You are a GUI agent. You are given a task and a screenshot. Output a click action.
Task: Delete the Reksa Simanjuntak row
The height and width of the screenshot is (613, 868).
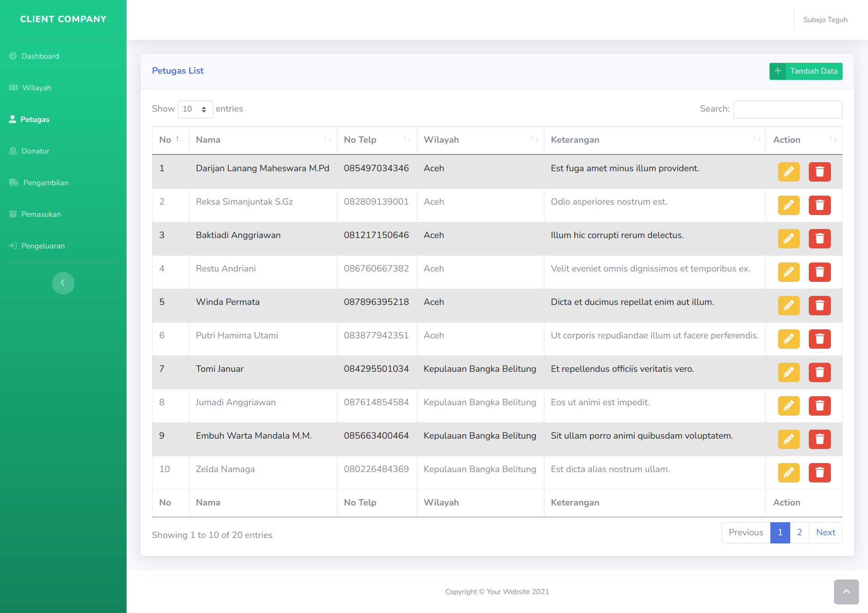[819, 205]
